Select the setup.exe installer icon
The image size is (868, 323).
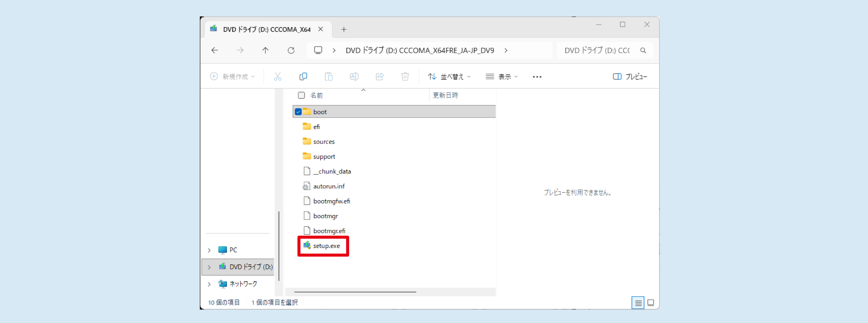click(x=307, y=246)
